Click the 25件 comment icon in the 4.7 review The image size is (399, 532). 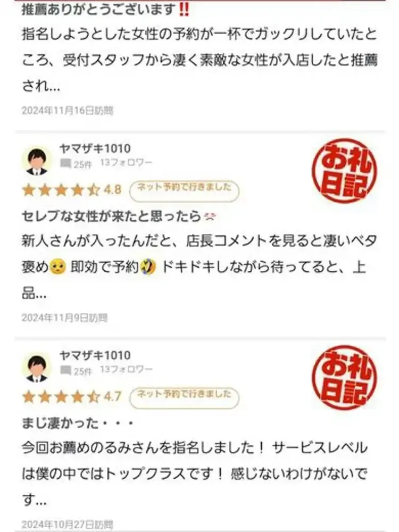coord(65,370)
